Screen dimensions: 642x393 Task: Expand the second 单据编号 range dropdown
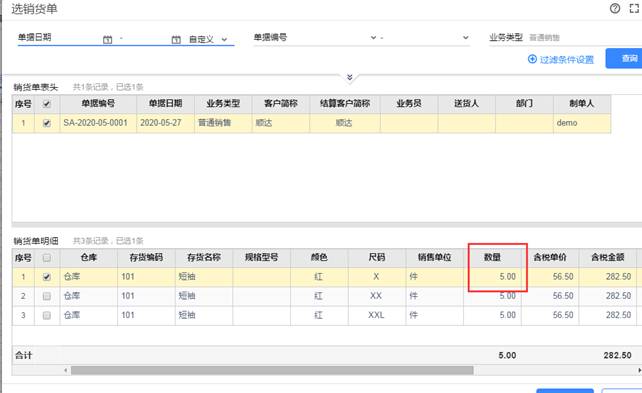466,38
